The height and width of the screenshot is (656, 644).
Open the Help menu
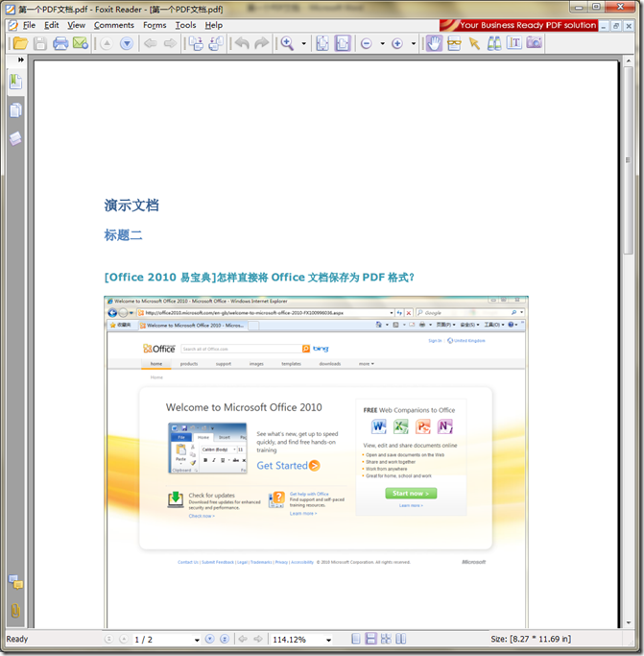click(213, 25)
